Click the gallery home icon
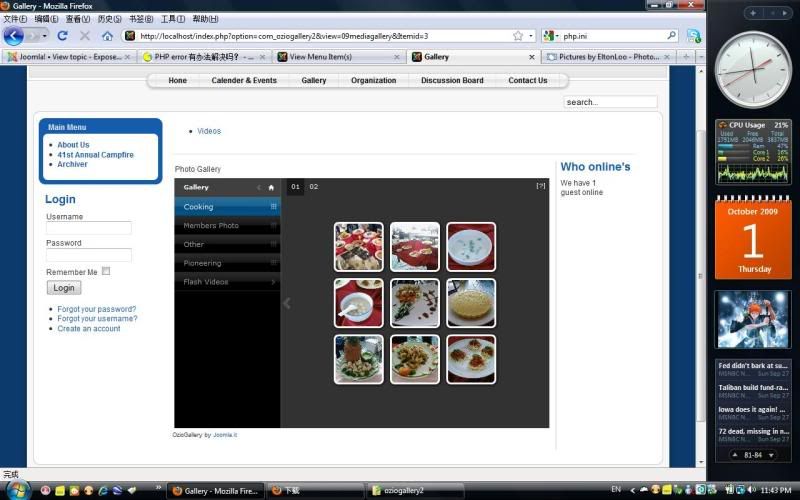The height and width of the screenshot is (500, 800). (270, 187)
